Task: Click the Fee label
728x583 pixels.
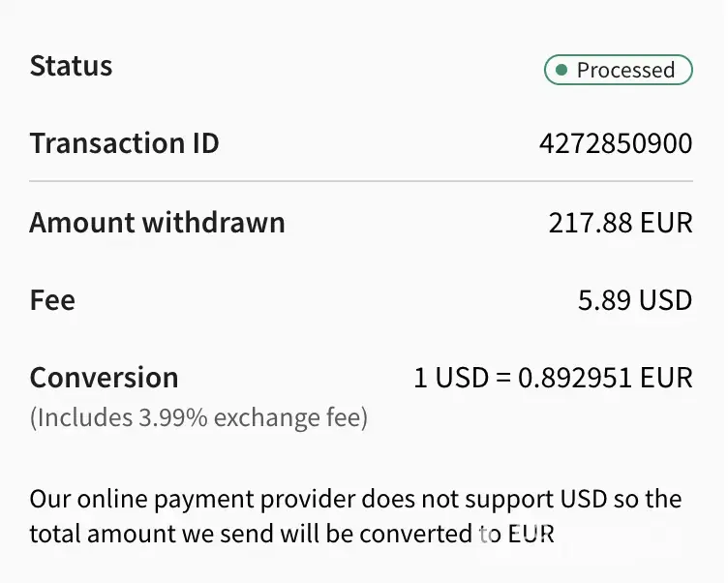Action: point(52,300)
